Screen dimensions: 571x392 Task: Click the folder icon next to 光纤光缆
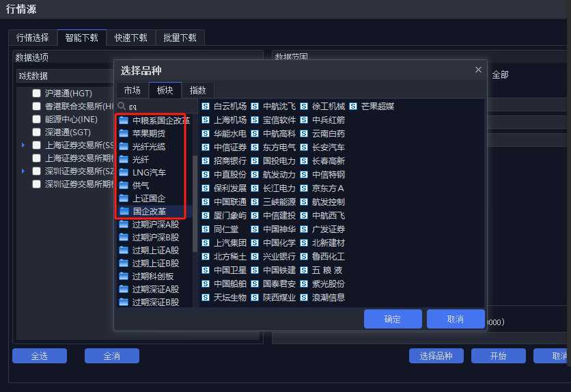(x=124, y=146)
